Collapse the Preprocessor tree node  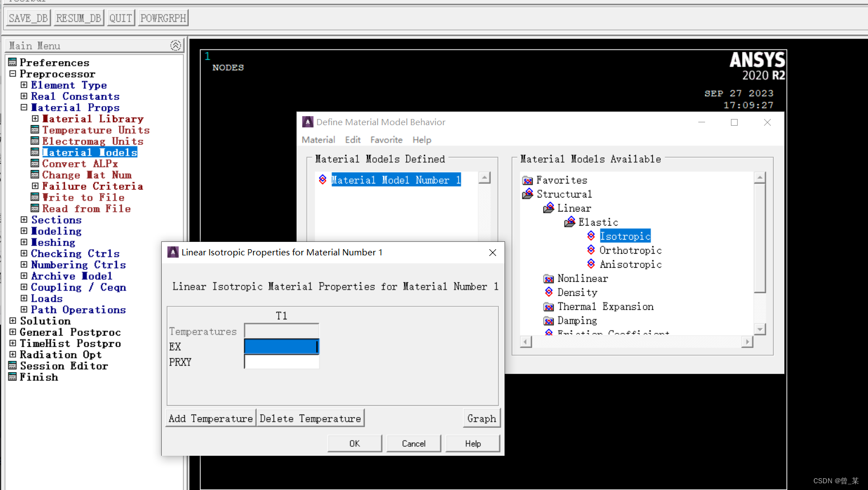[13, 74]
